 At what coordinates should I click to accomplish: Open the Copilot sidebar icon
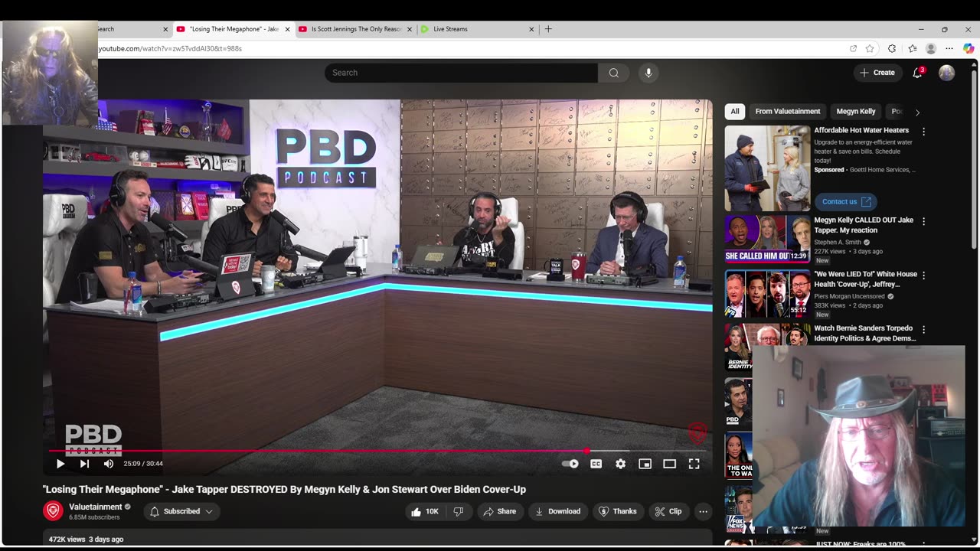[969, 48]
